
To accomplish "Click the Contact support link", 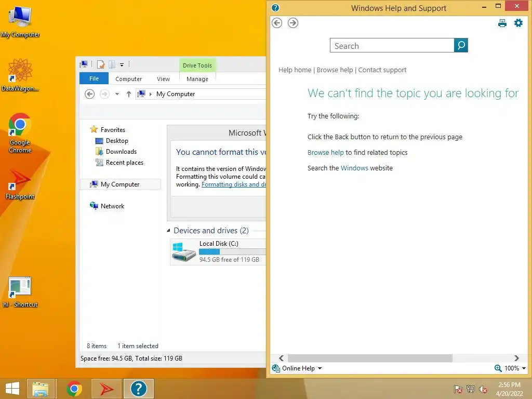I will pyautogui.click(x=382, y=70).
